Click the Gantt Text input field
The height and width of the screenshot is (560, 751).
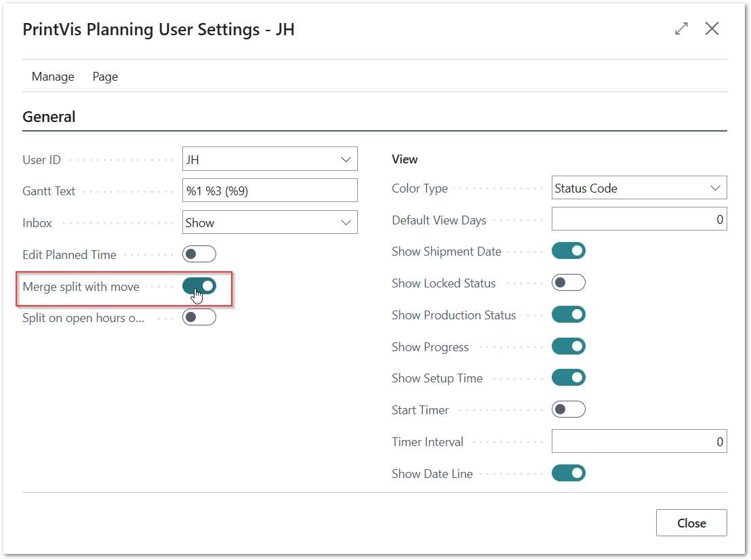pyautogui.click(x=270, y=191)
